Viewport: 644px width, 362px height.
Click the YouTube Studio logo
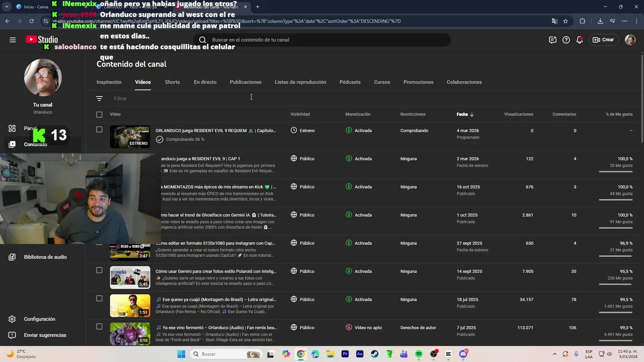(x=42, y=40)
